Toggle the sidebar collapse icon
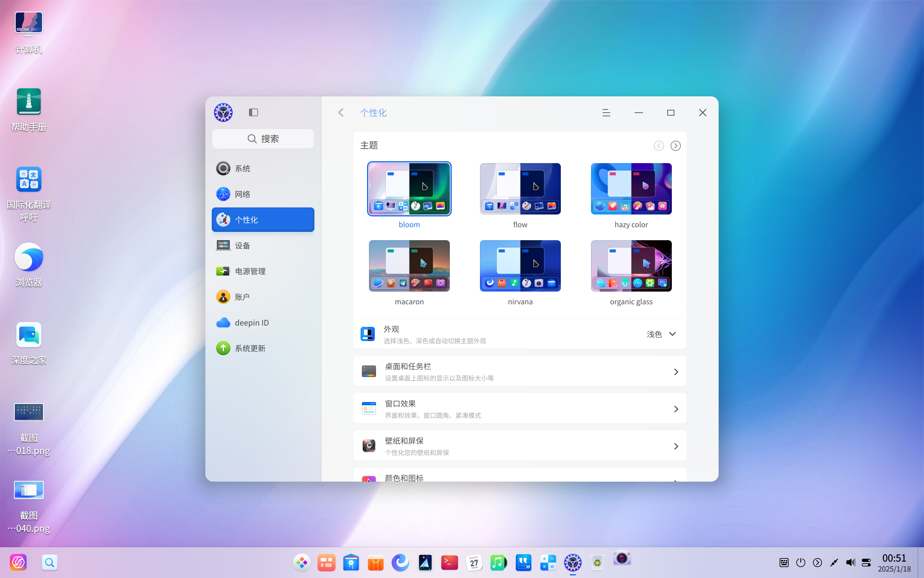This screenshot has height=578, width=924. click(x=253, y=112)
